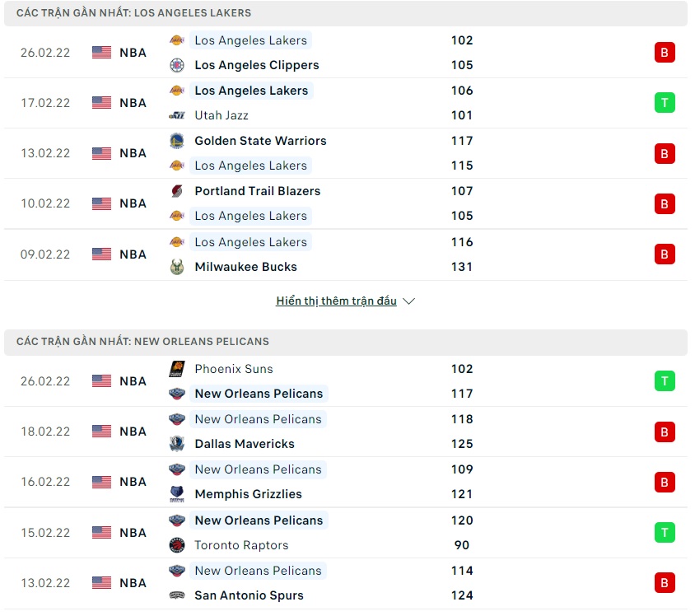This screenshot has width=695, height=616.
Task: Click the Memphis Grizzlies team logo
Action: (x=176, y=494)
